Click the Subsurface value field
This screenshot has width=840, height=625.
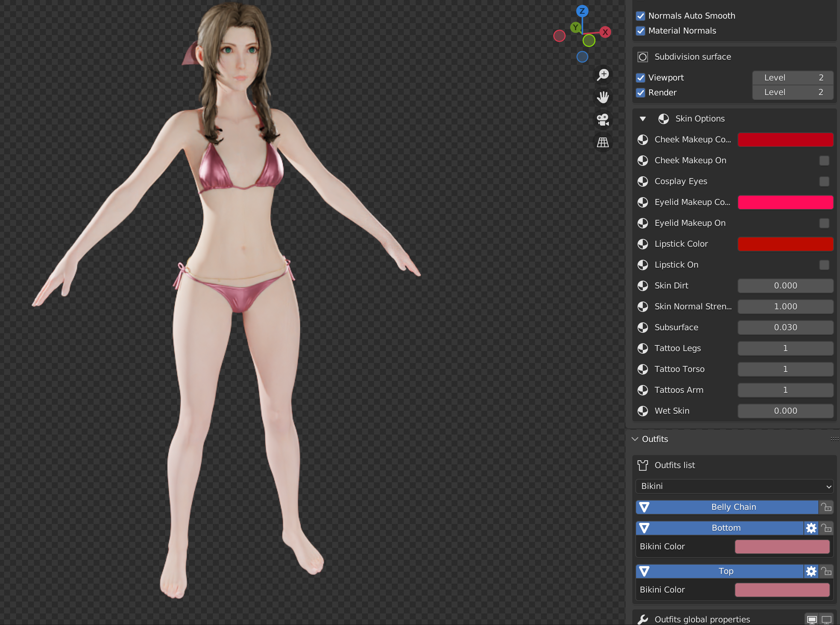point(786,327)
